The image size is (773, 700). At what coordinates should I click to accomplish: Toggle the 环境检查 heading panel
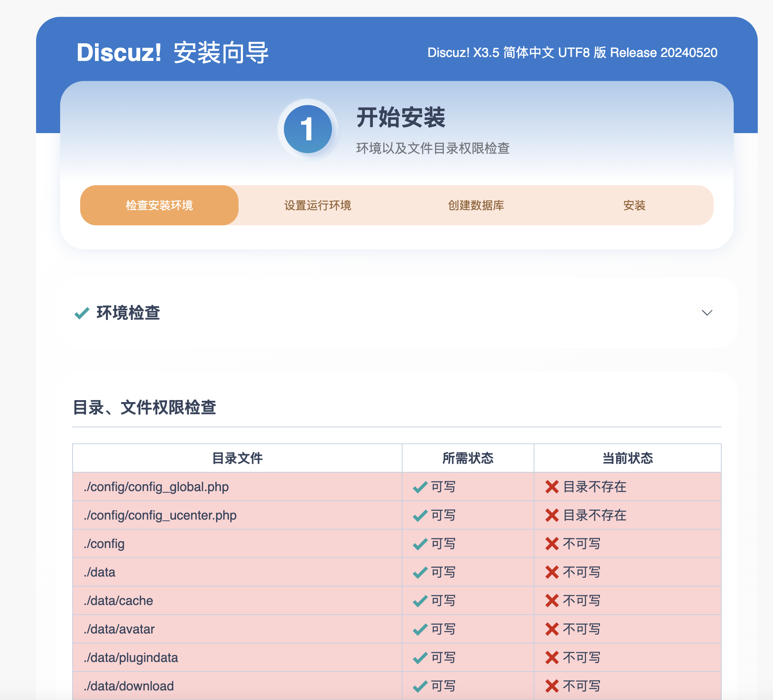(x=128, y=313)
